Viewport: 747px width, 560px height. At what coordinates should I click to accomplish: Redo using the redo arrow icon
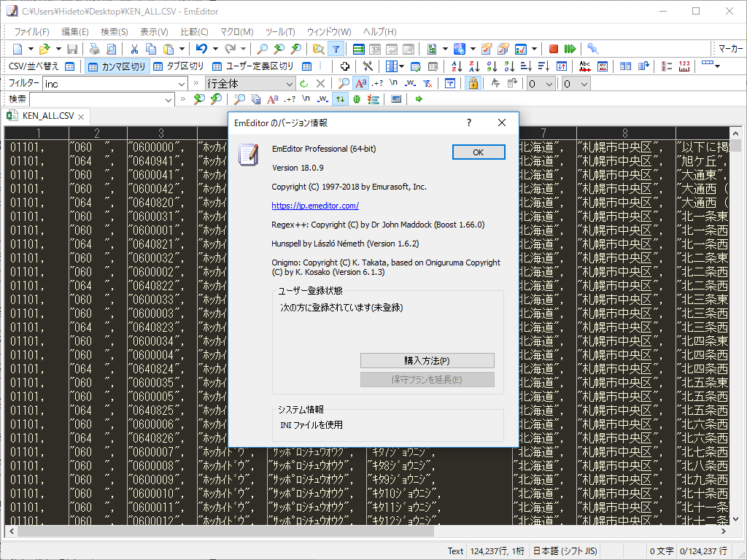(231, 48)
